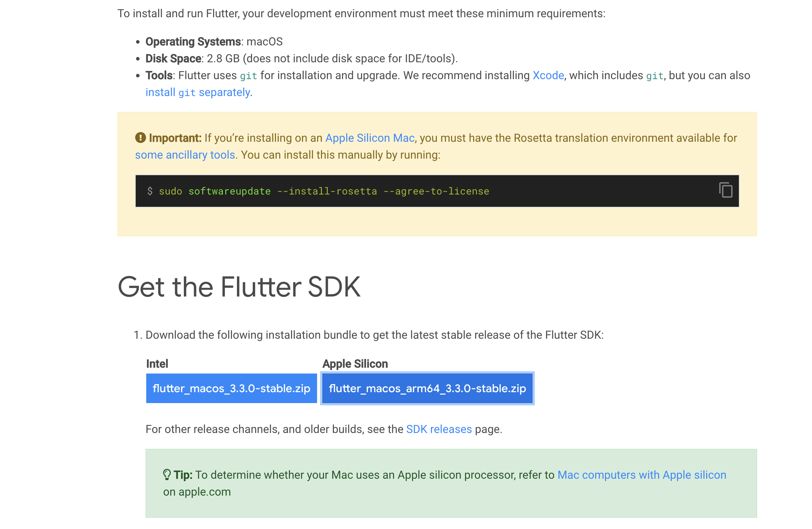This screenshot has height=529, width=812.
Task: Click the sudo softwareupdate command text
Action: click(214, 191)
